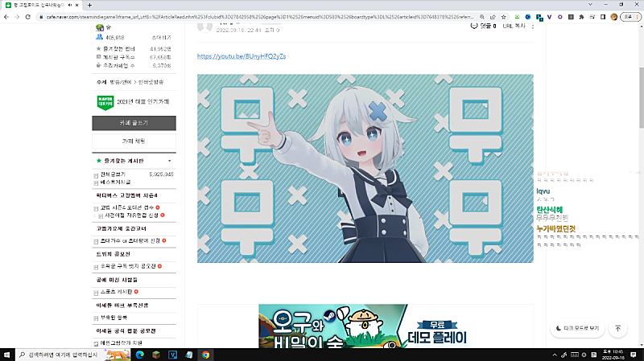Expand the 즐겨찾는 게시판 dropdown arrow
644x361 pixels.
(169, 161)
